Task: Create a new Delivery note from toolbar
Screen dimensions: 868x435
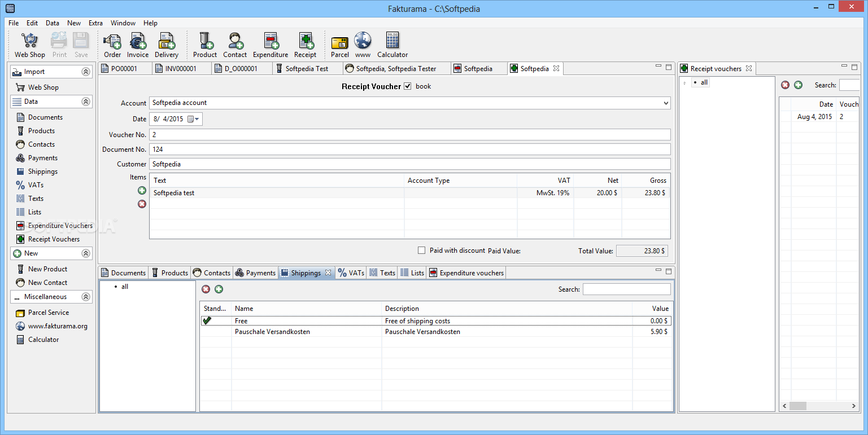Action: coord(167,45)
